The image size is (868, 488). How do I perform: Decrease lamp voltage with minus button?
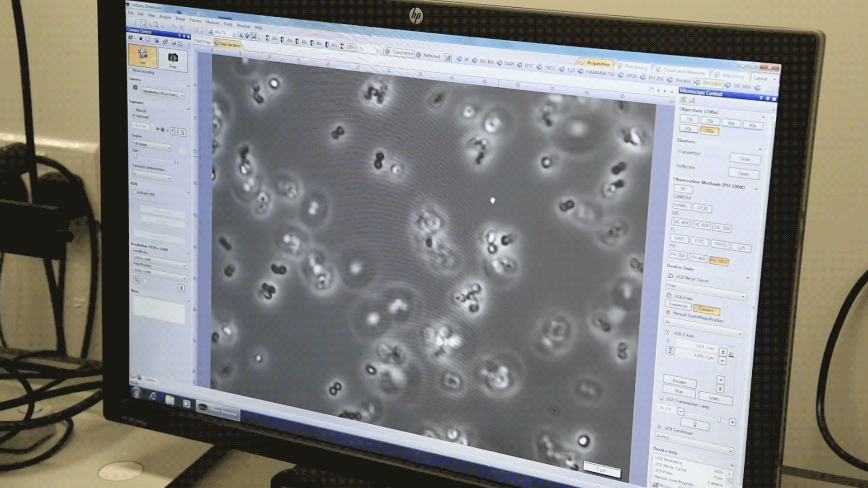[681, 411]
